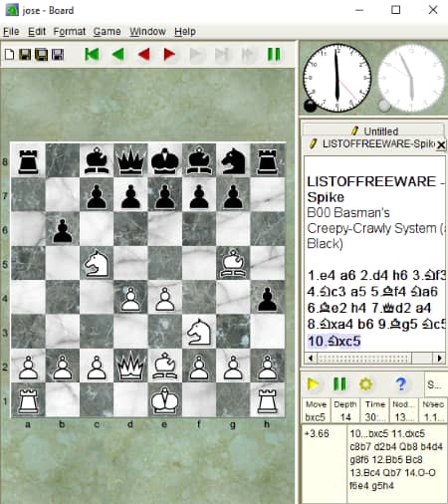
Task: Click the white player's analog clock
Action: click(x=337, y=79)
